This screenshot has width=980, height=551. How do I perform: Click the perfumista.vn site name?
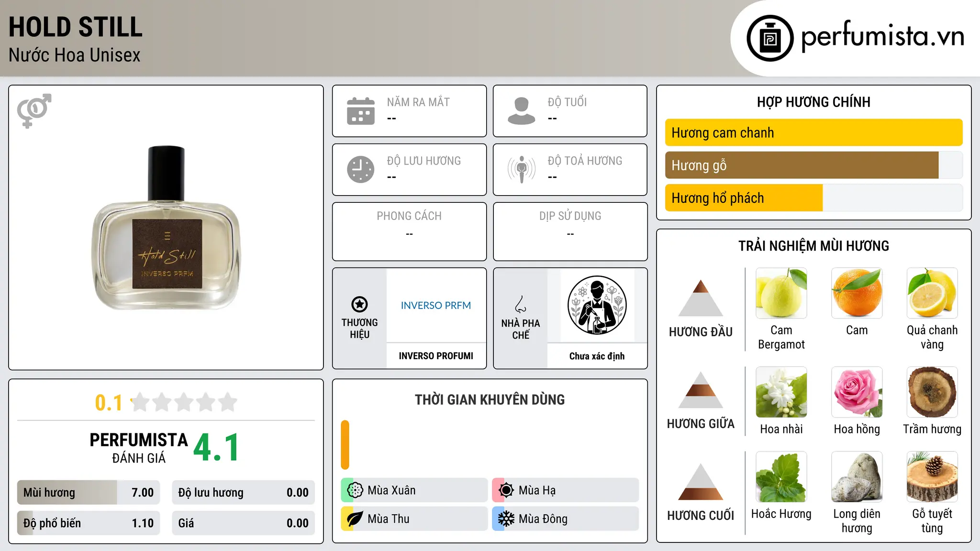[x=883, y=36]
